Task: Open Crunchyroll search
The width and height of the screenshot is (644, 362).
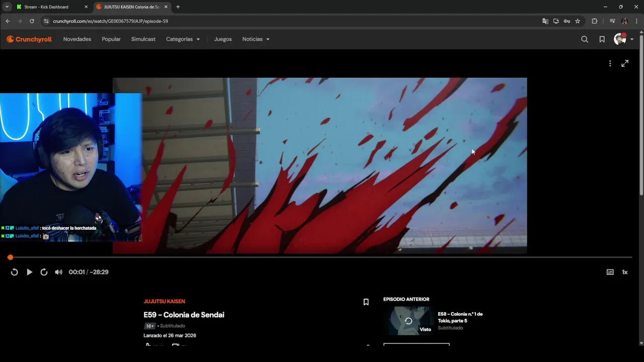Action: 585,39
